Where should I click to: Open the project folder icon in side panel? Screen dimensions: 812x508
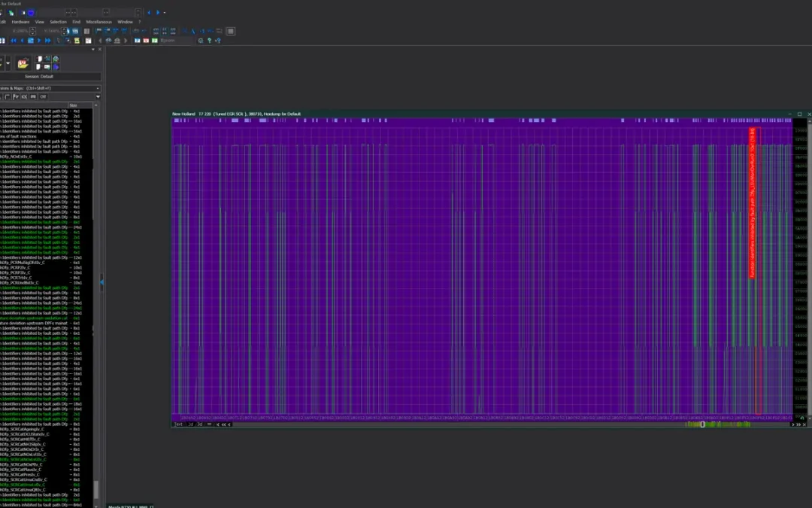pyautogui.click(x=23, y=63)
